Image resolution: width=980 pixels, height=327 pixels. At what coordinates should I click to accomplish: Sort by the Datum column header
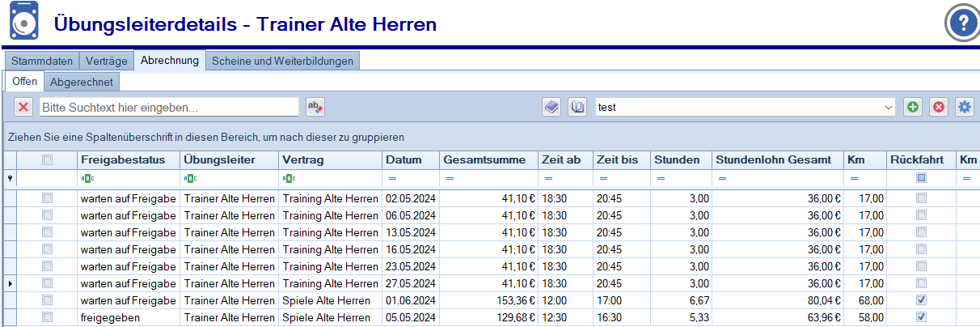(410, 160)
